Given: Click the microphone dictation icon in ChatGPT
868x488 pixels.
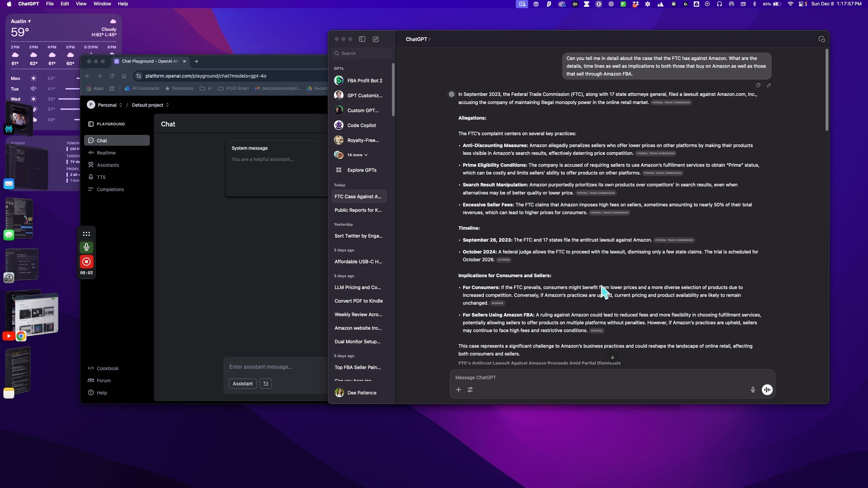Looking at the screenshot, I should click(x=753, y=390).
